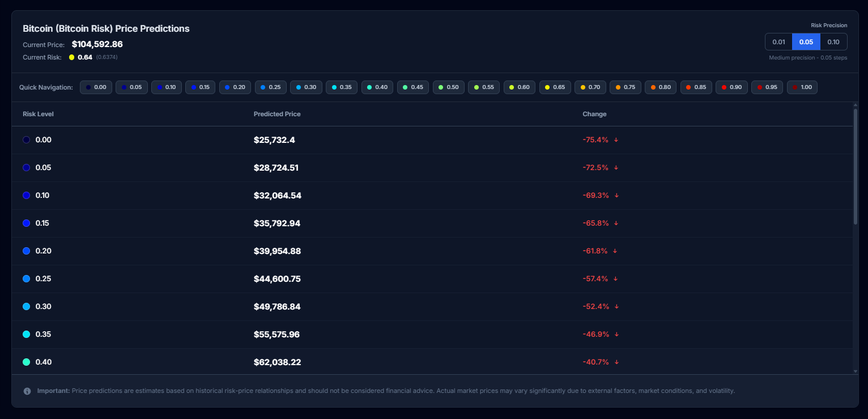Jump to 0.35 in Quick Navigation
Image resolution: width=868 pixels, height=419 pixels.
(342, 87)
